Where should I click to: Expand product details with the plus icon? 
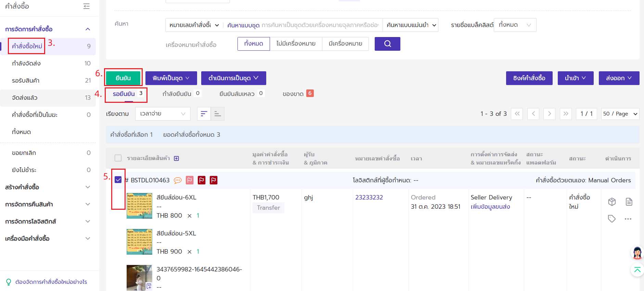[x=177, y=158]
